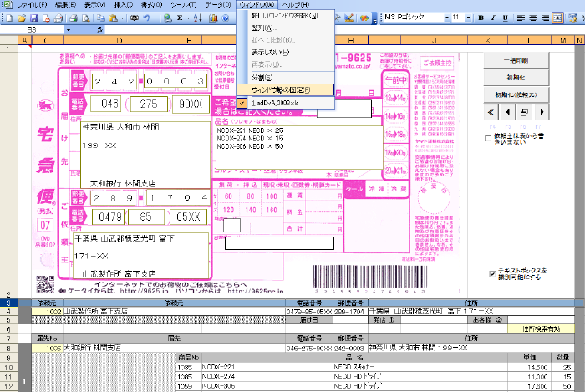Screen dimensions: 585x392
Task: Click the insert function fx icon
Action: (100, 30)
